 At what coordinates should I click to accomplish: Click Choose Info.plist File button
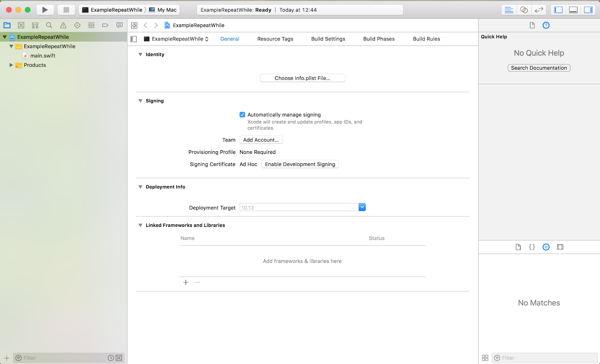[x=303, y=78]
